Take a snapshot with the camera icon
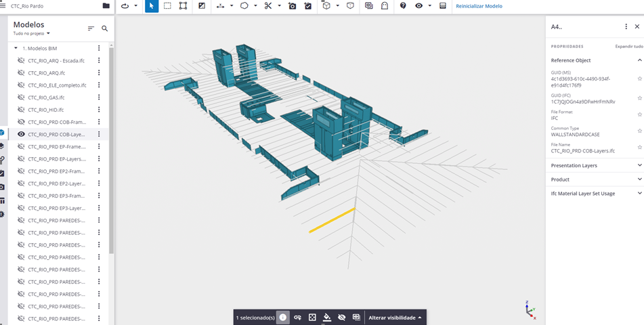The width and height of the screenshot is (644, 325). (x=292, y=6)
